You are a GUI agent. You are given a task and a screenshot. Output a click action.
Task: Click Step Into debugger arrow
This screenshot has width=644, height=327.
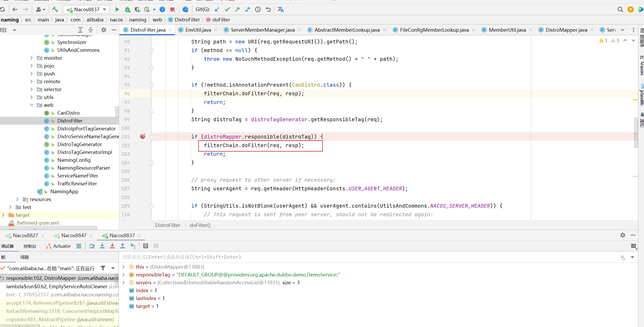tap(102, 246)
